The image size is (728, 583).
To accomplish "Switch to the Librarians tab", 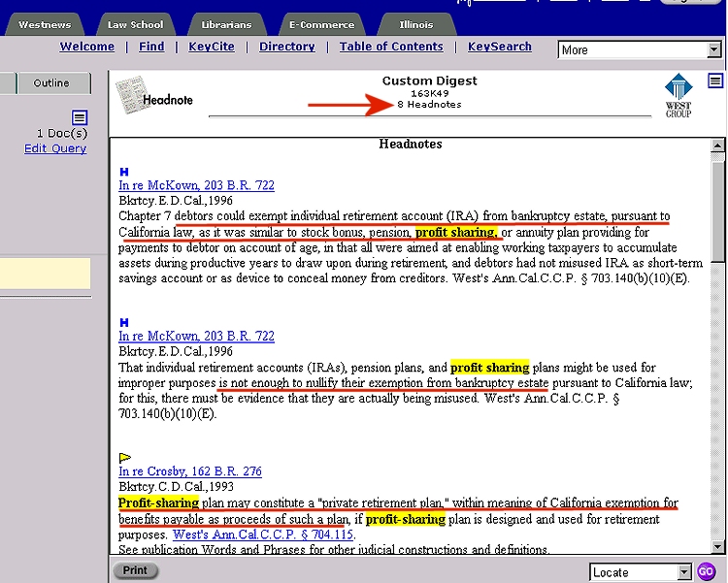I will pos(226,24).
